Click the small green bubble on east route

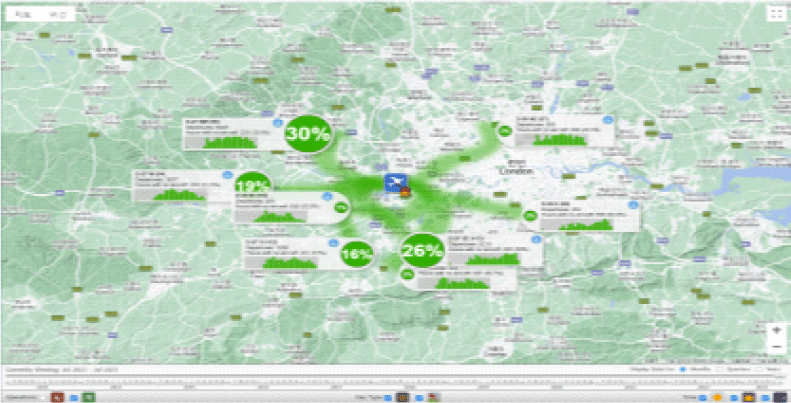[x=530, y=216]
